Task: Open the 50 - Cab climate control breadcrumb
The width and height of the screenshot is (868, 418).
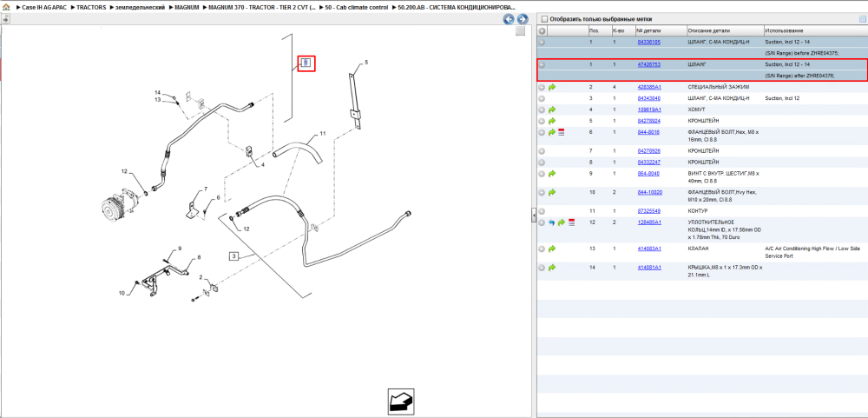Action: click(357, 8)
